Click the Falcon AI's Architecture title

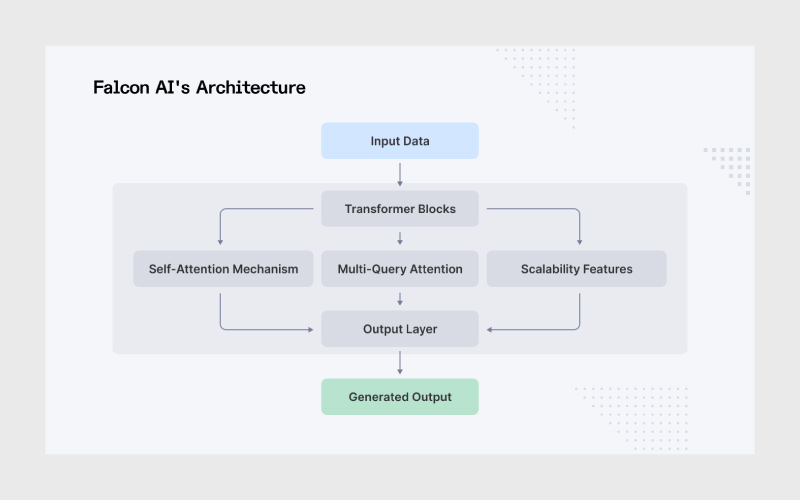click(199, 87)
